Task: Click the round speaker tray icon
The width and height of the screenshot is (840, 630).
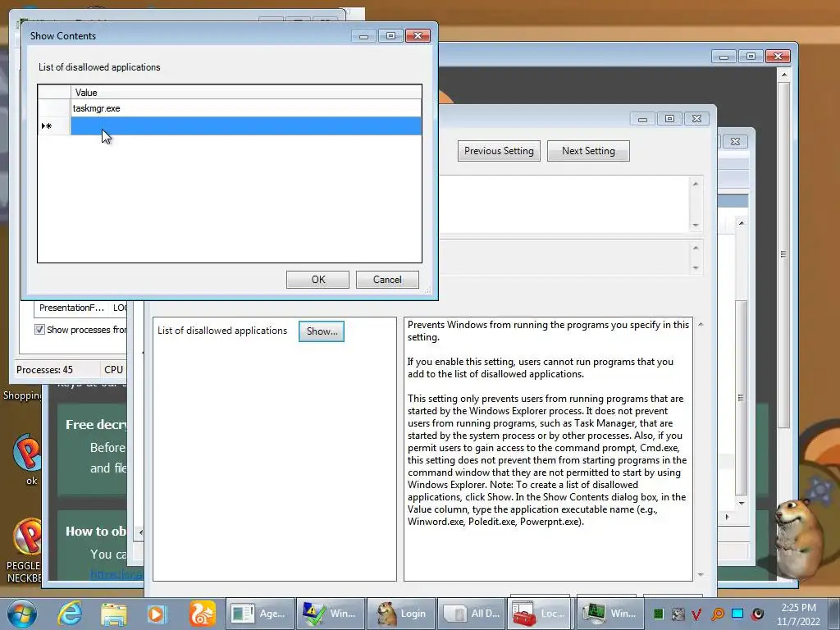Action: pyautogui.click(x=757, y=614)
